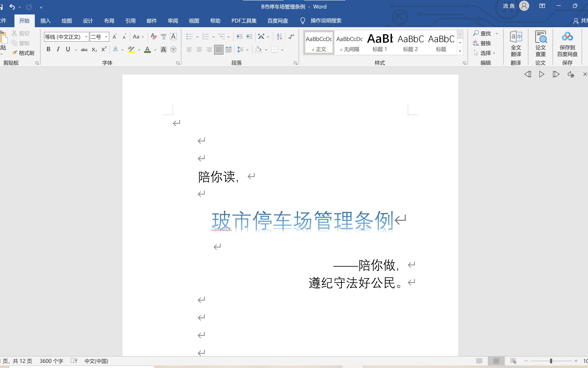This screenshot has height=368, width=588.
Task: Open the read-aloud speaker settings icon
Action: (571, 74)
